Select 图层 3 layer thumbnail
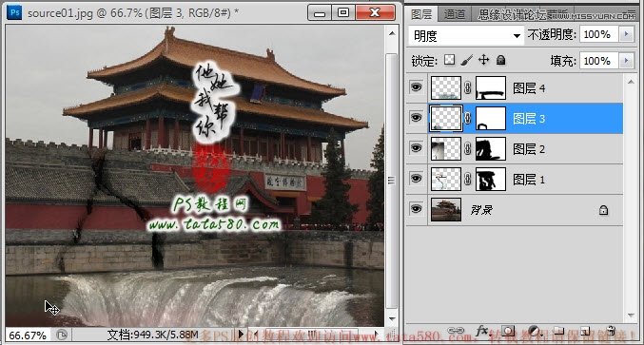The height and width of the screenshot is (345, 644). point(445,118)
